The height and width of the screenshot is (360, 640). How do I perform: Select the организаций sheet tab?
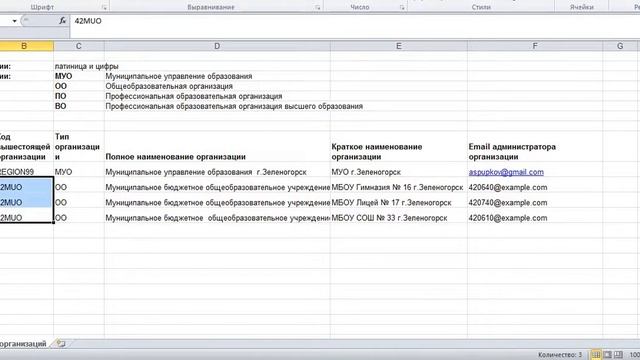[23, 344]
